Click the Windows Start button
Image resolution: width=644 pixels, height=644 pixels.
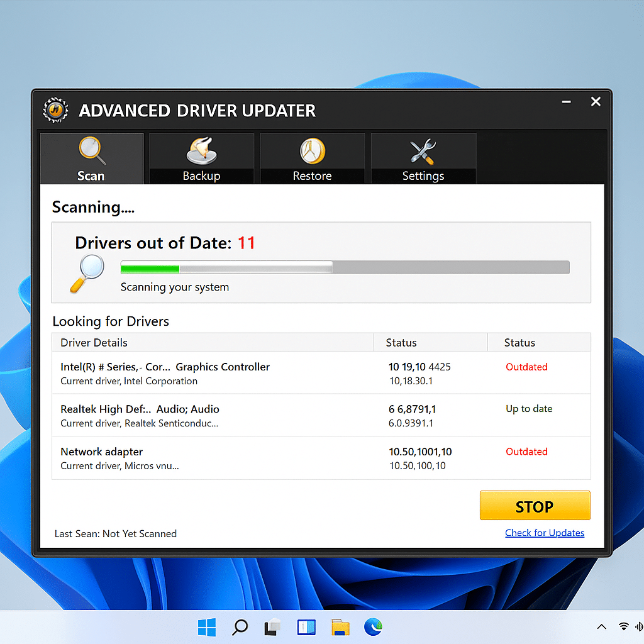(207, 627)
